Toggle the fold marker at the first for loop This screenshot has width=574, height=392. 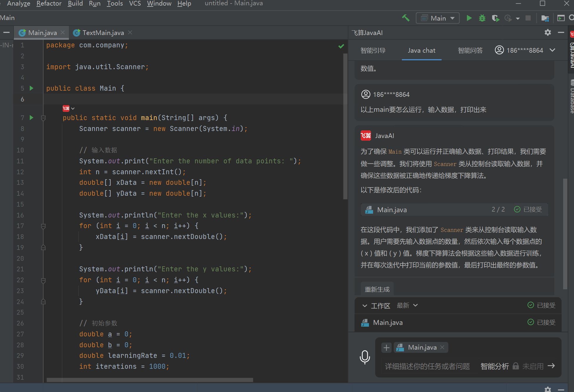tap(43, 226)
